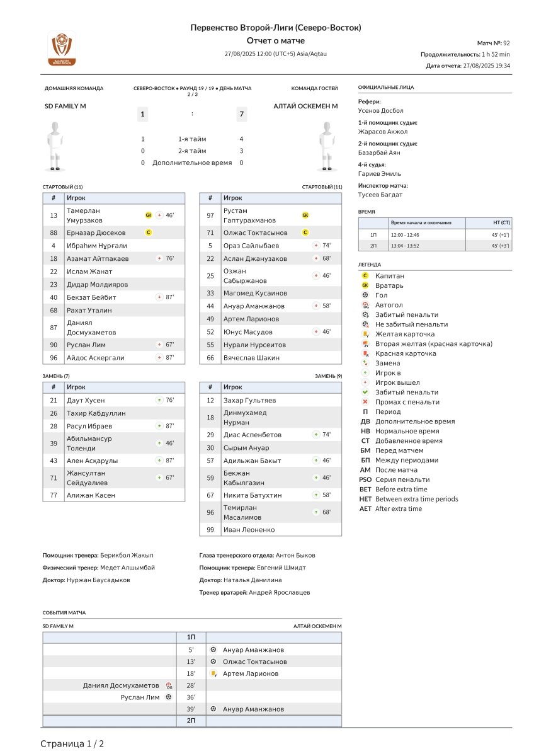Click the Красная карточка icon in the legend
The image size is (534, 756).
click(365, 354)
